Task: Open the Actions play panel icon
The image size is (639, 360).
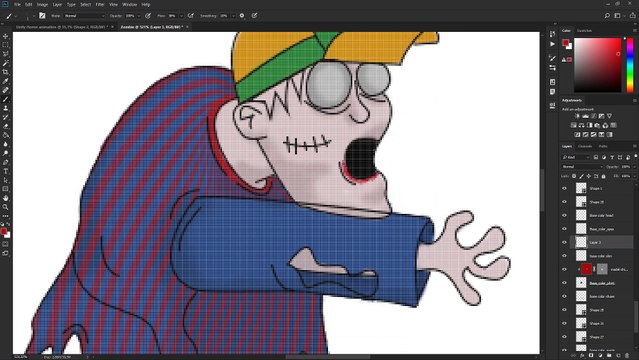Action: point(552,44)
